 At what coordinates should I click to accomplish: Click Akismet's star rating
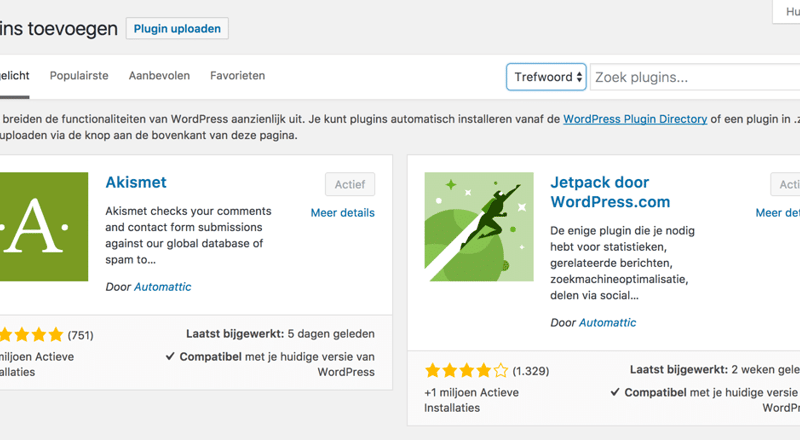(32, 335)
